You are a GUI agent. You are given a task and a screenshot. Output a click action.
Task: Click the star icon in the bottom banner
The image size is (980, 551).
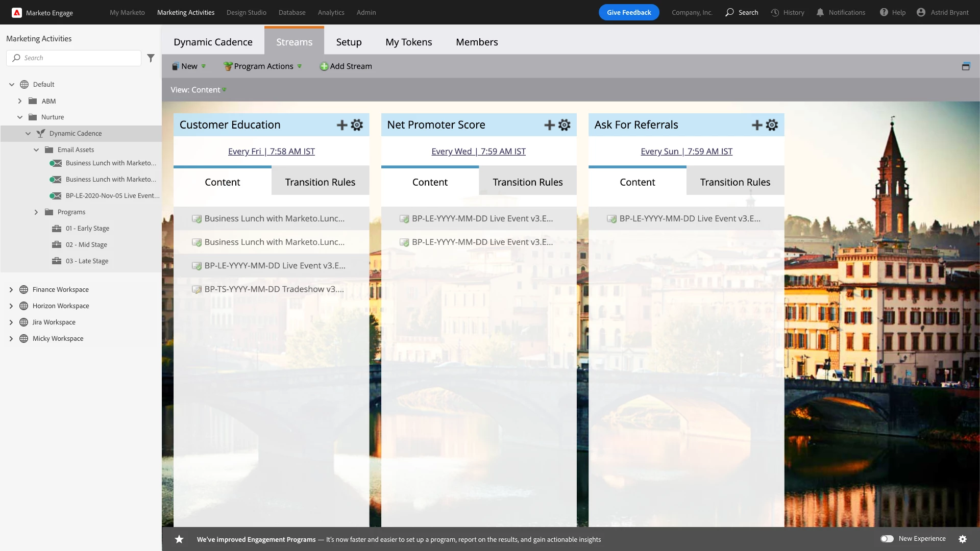click(x=179, y=539)
